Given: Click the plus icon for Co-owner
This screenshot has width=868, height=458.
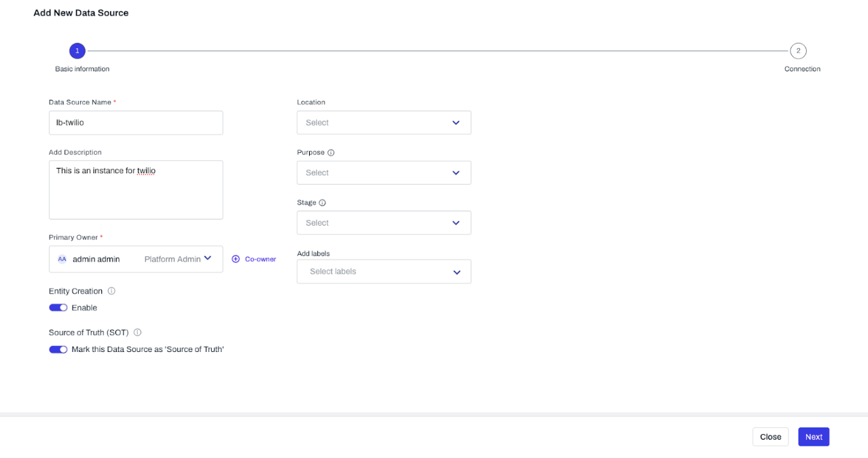Looking at the screenshot, I should pos(236,259).
